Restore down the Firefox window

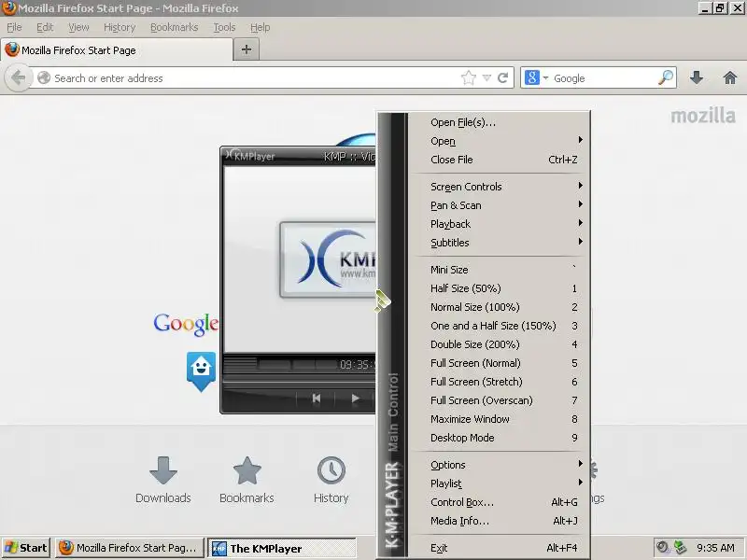click(x=720, y=8)
